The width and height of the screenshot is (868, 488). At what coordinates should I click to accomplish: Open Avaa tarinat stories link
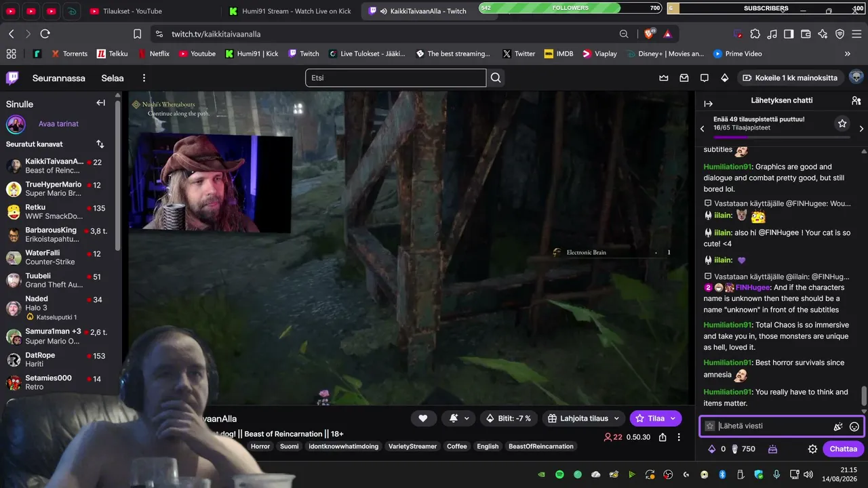[58, 124]
